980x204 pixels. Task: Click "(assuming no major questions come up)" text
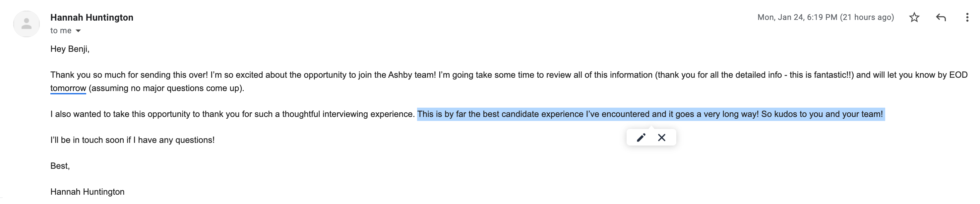pyautogui.click(x=166, y=88)
